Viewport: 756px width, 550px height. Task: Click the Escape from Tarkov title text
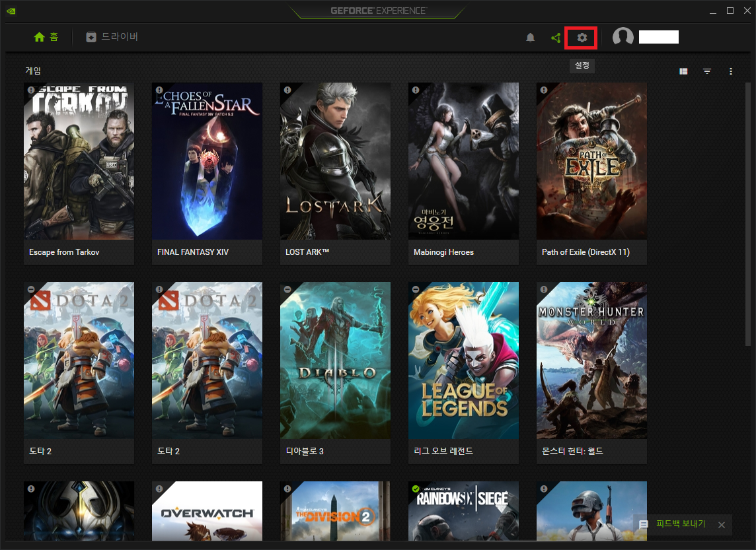[x=64, y=252]
